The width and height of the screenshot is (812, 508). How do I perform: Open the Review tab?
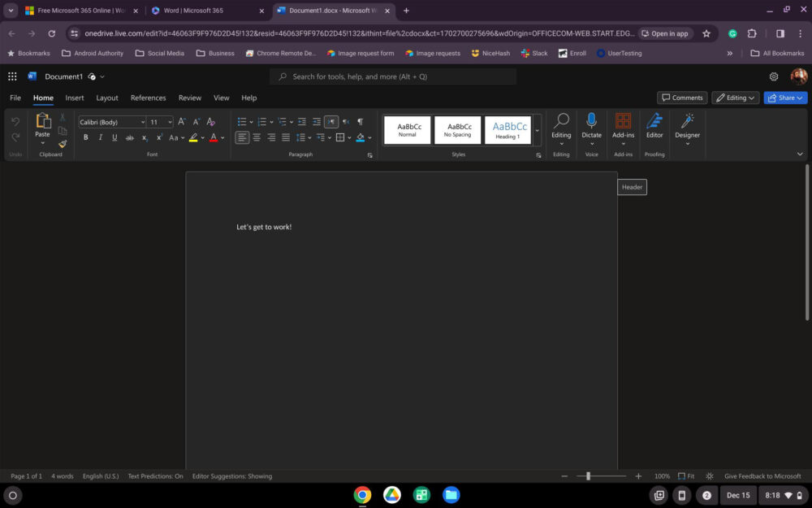point(189,98)
